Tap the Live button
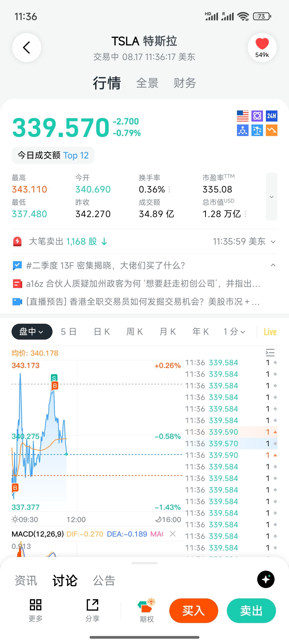Viewport: 289px width, 644px height. (x=270, y=332)
